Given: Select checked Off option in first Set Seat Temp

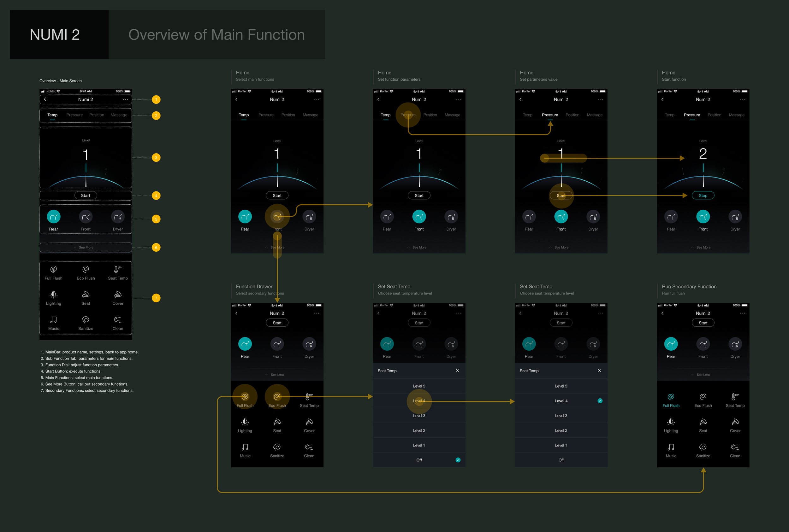Looking at the screenshot, I should coord(419,460).
